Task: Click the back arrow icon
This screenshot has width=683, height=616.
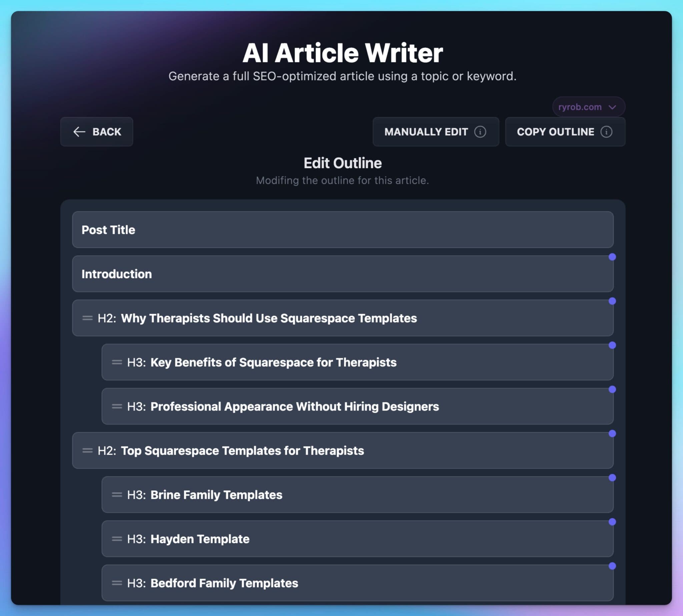Action: tap(79, 132)
